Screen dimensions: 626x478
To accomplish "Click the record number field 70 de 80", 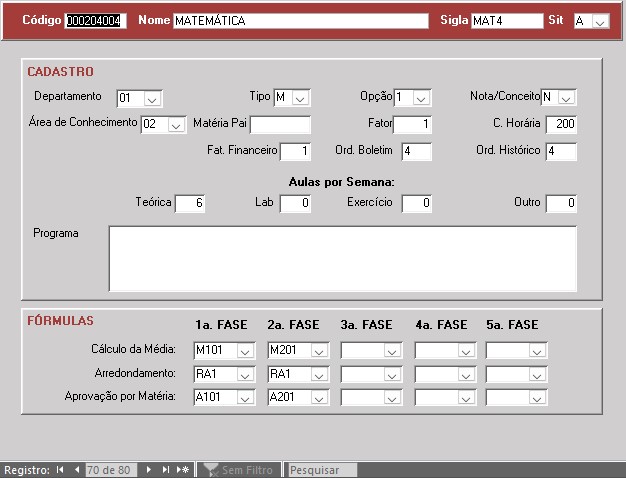I will (x=111, y=470).
